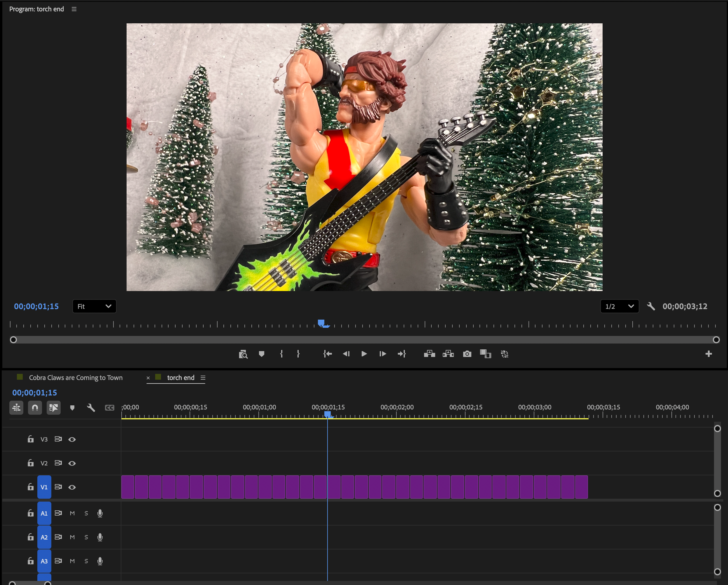Open the Fit zoom level dropdown
The image size is (728, 585).
[x=94, y=306]
